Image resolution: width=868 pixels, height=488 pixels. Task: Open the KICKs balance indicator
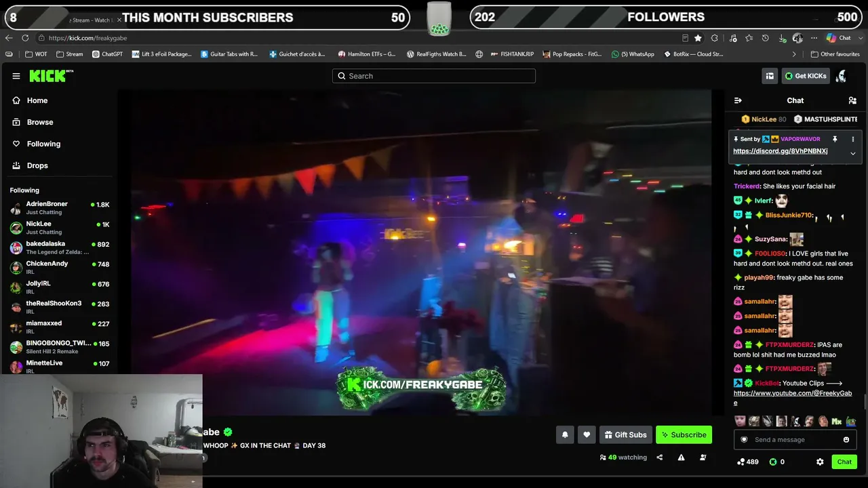(777, 462)
